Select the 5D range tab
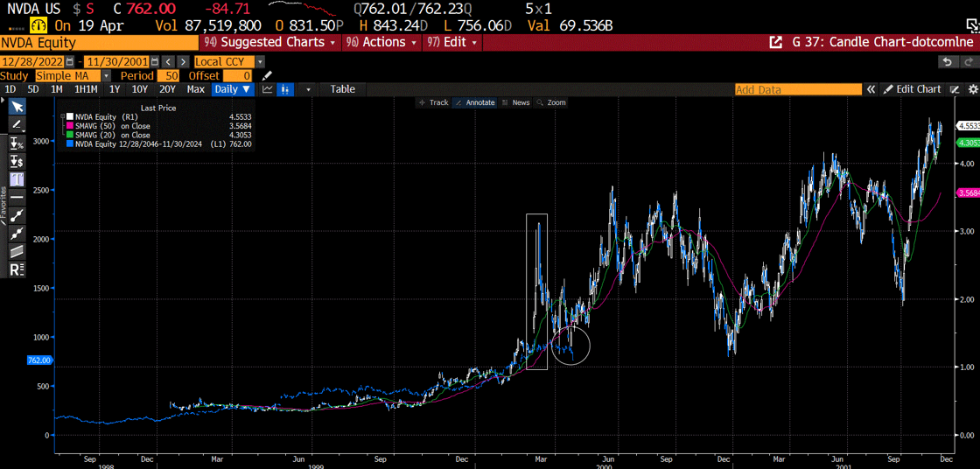The image size is (980, 469). pos(33,89)
